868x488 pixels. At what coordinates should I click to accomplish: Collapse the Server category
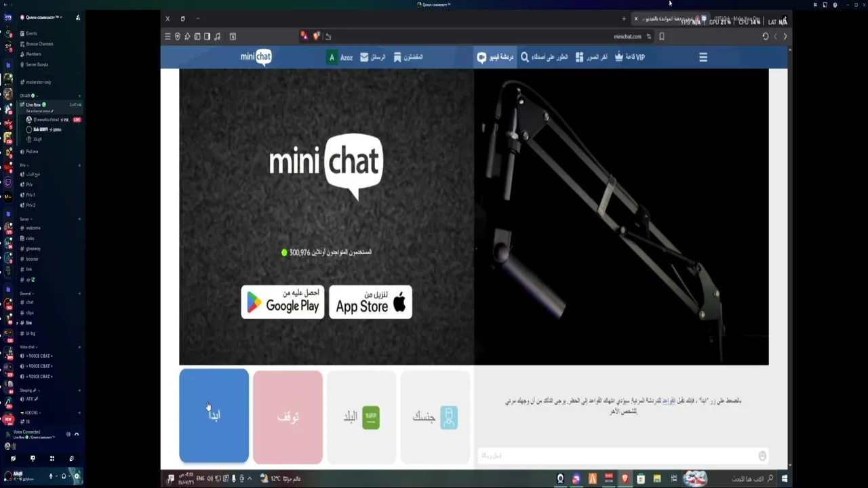[x=25, y=220]
